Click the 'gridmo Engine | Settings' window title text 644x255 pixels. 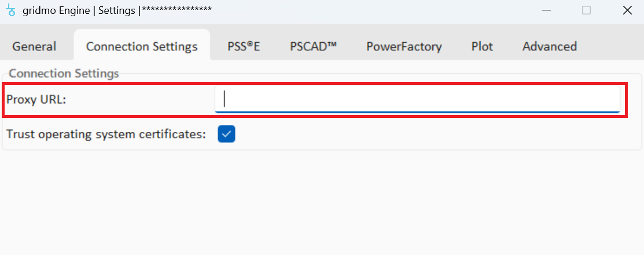click(x=79, y=10)
